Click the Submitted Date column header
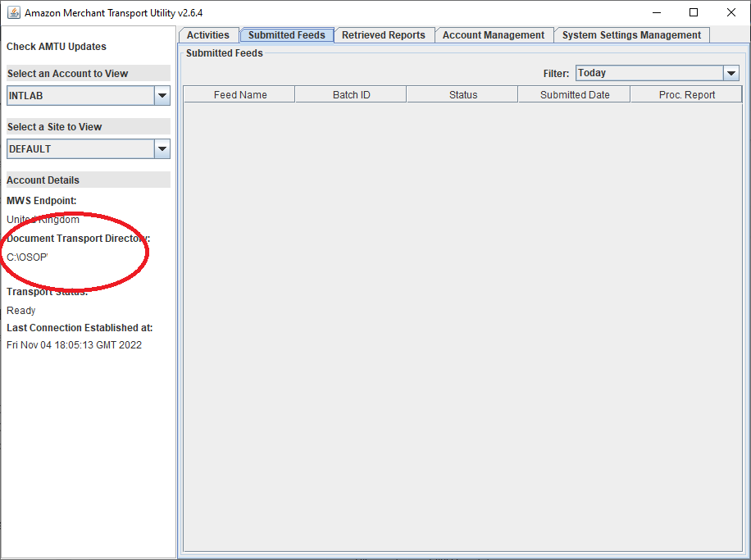The height and width of the screenshot is (560, 751). click(x=574, y=95)
